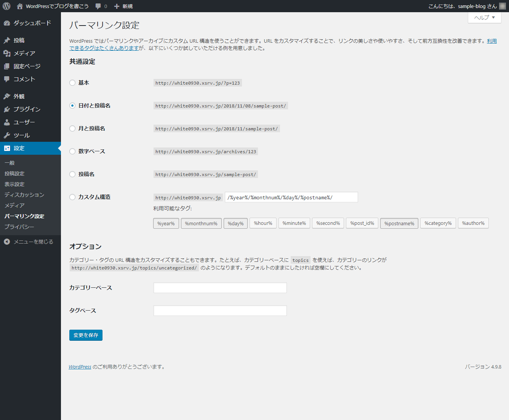Click the plus icon for 新規
Viewport: 509px width, 420px height.
(117, 6)
